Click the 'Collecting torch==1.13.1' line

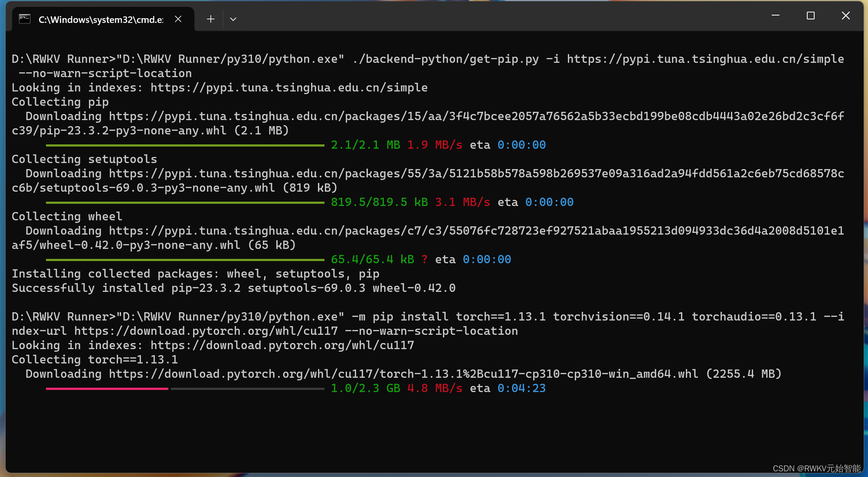click(x=95, y=360)
